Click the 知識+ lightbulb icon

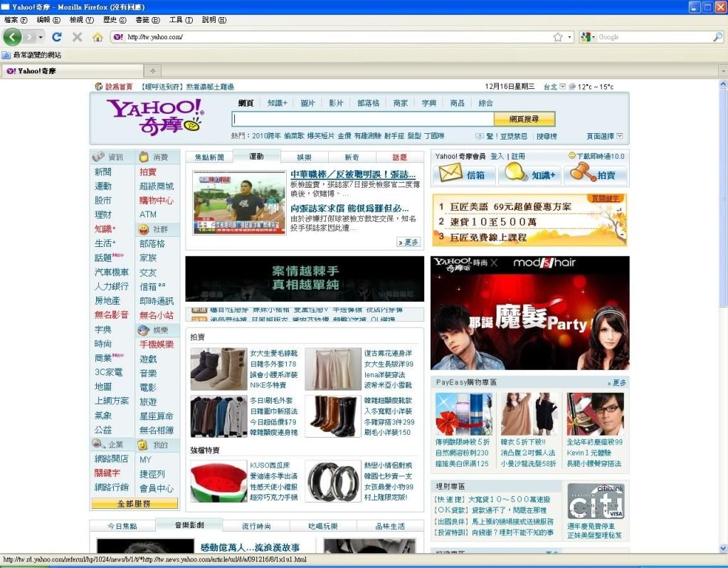click(517, 174)
